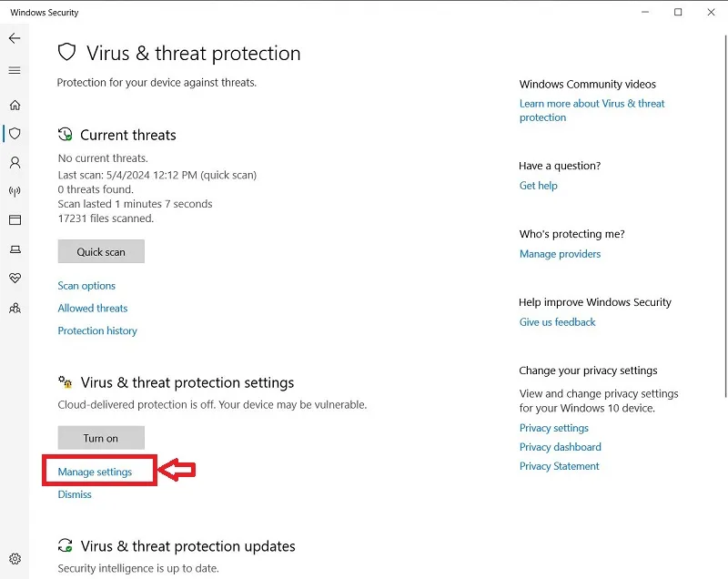728x579 pixels.
Task: Click the vertical scrollbar on right
Action: 725,216
